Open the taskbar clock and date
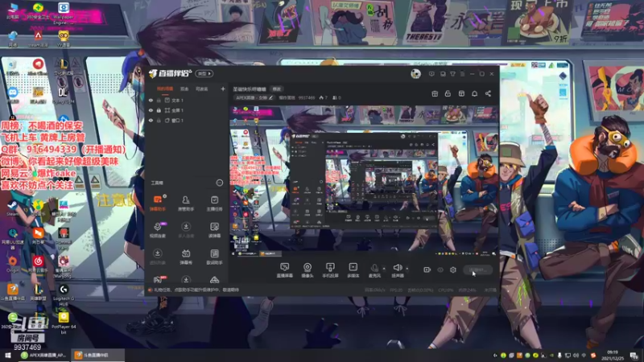644x362 pixels. (x=613, y=355)
